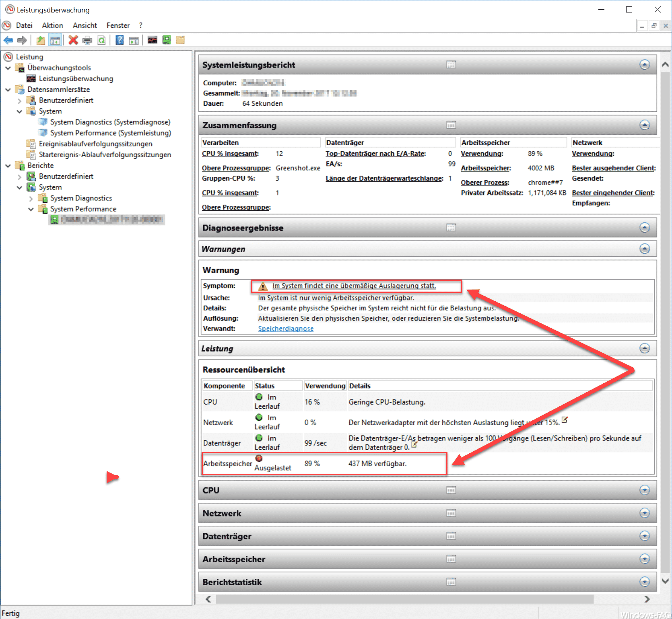Click table icon in Berichtstatistik header
Screen dimensions: 672x619
tap(451, 582)
